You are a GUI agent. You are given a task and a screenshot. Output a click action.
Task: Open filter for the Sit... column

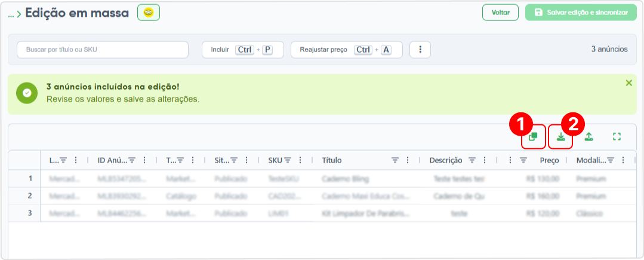(234, 160)
